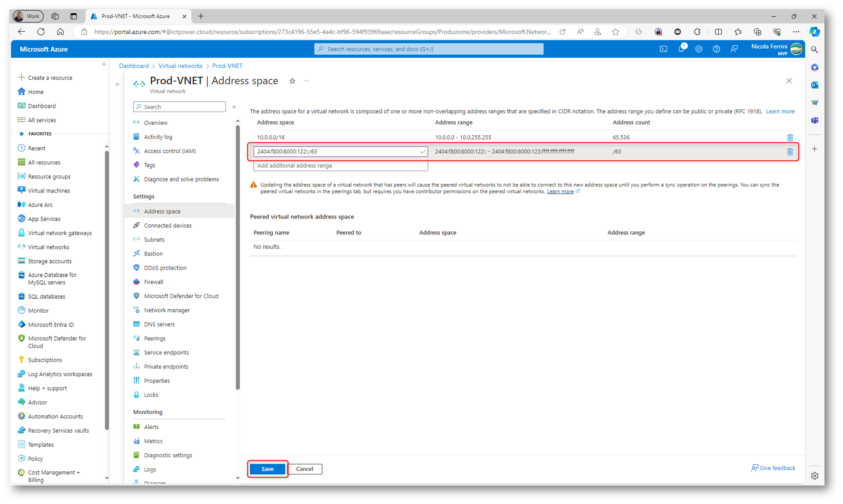Open browser settings and more ellipsis

pyautogui.click(x=796, y=32)
